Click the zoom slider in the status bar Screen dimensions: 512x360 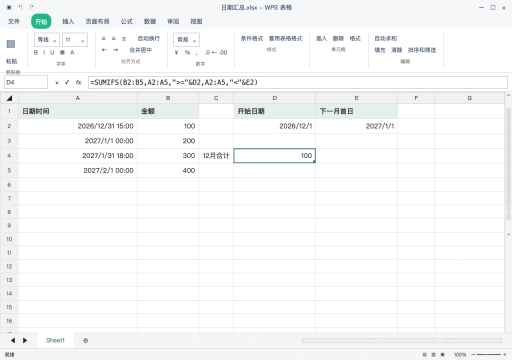tap(488, 355)
